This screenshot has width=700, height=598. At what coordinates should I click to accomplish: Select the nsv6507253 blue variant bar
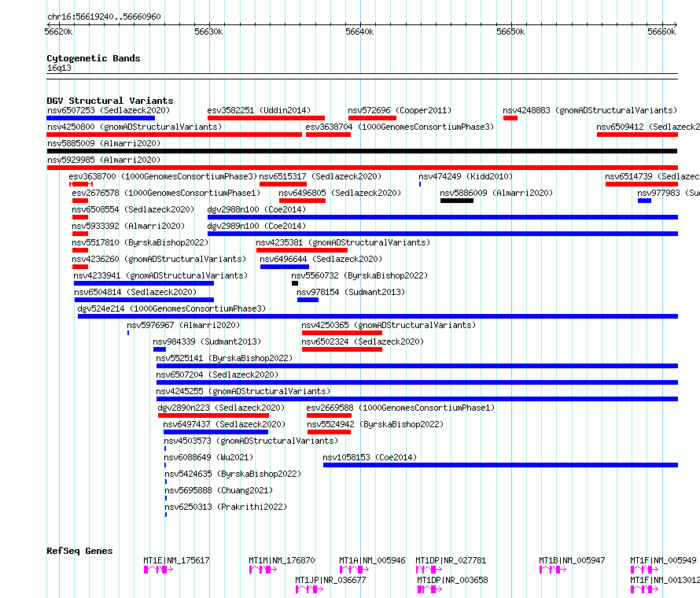click(x=101, y=118)
